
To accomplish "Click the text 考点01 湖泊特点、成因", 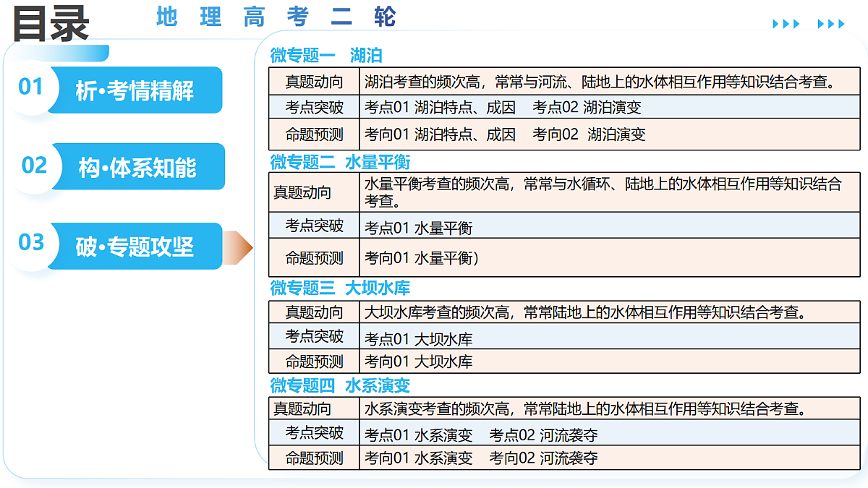I will click(x=440, y=108).
